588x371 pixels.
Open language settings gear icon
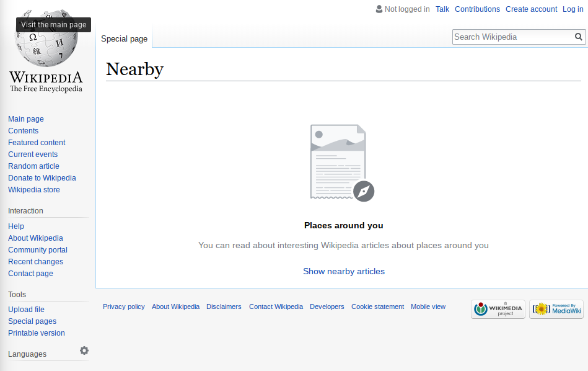(84, 351)
